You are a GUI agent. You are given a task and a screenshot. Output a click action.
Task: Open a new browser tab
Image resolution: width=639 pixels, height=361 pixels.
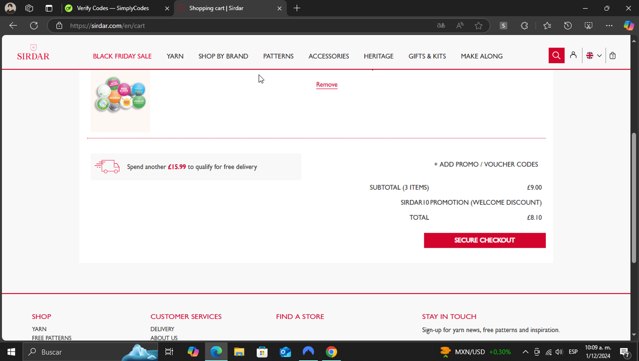click(x=297, y=8)
